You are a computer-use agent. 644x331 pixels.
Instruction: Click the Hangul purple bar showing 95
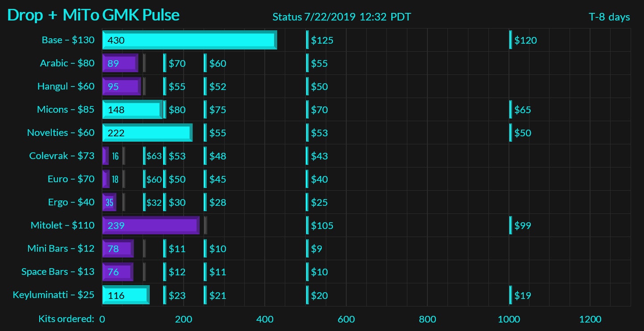pos(121,86)
